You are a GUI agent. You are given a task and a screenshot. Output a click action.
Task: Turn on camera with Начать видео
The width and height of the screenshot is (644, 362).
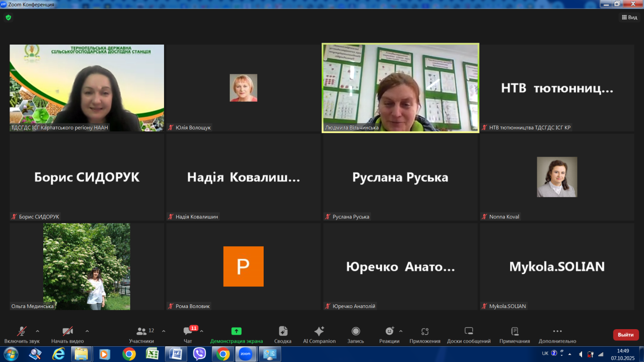click(67, 332)
